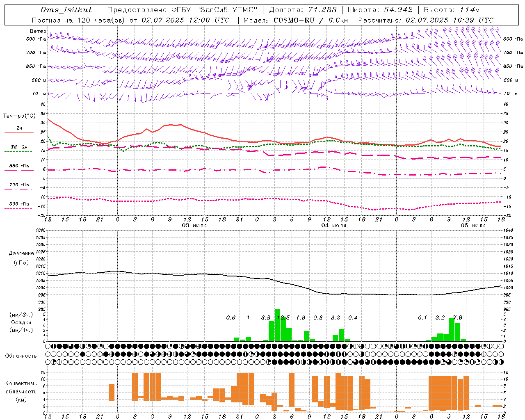The height and width of the screenshot is (420, 525).
Task: Click the 0.6 precipitation total value
Action: coord(231,318)
